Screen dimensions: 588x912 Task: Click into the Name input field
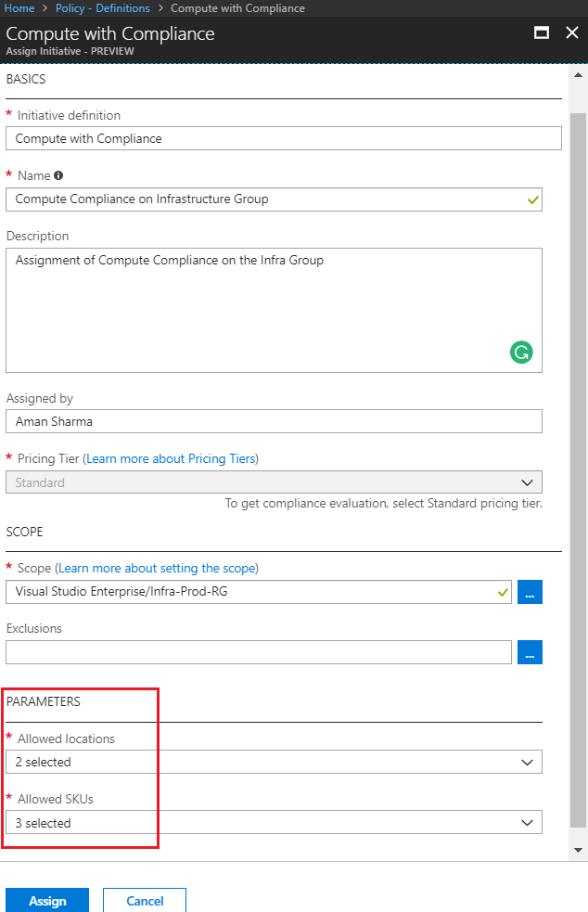tap(274, 199)
